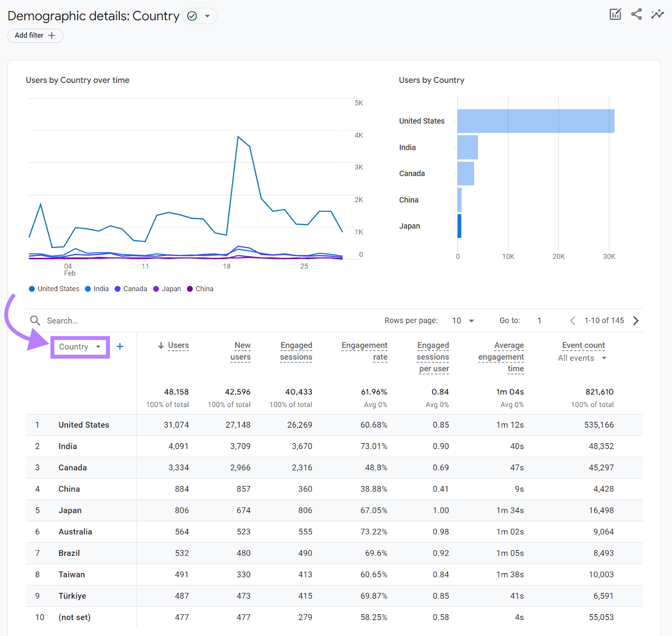The width and height of the screenshot is (672, 636).
Task: Sort by Average engagement time header
Action: [501, 357]
